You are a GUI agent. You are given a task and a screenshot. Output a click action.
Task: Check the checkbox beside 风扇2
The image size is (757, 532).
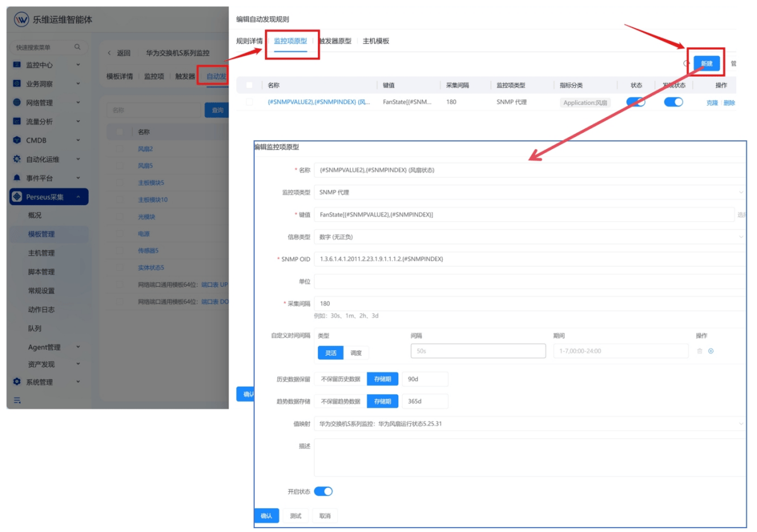(x=120, y=149)
